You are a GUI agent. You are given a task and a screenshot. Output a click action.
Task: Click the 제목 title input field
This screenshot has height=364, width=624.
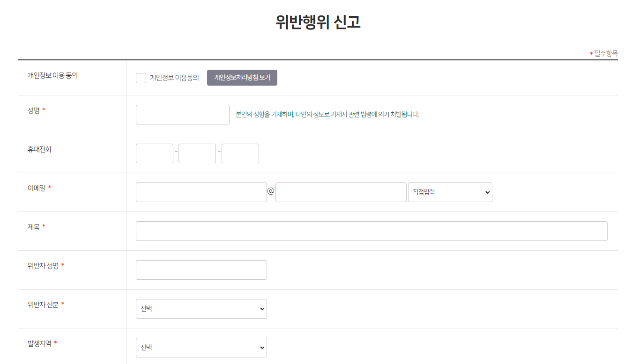tap(371, 231)
